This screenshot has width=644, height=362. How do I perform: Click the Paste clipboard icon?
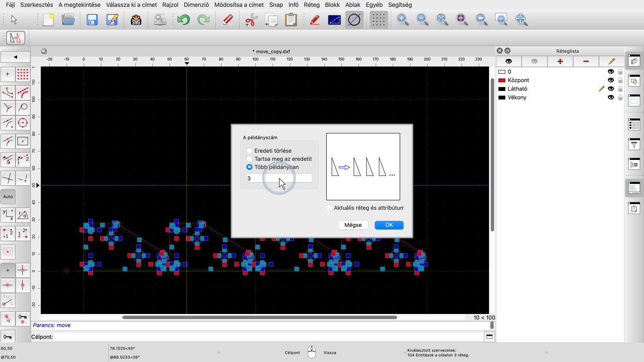click(x=291, y=20)
